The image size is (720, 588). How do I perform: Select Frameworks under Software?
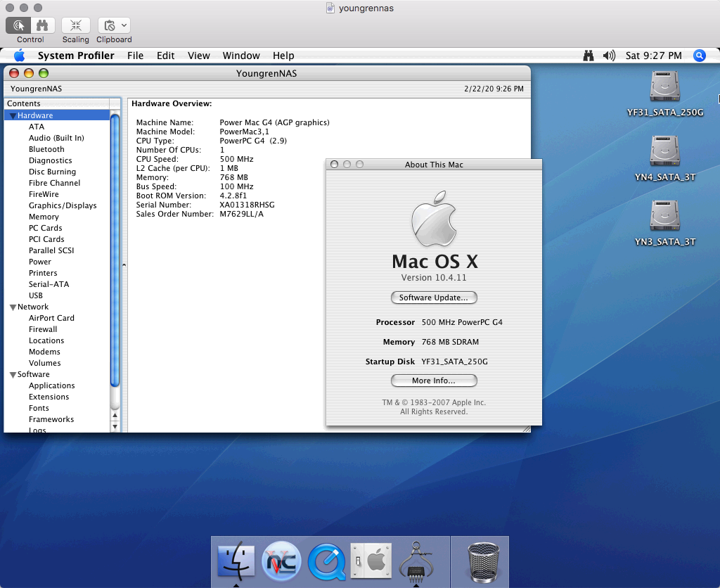coord(51,419)
